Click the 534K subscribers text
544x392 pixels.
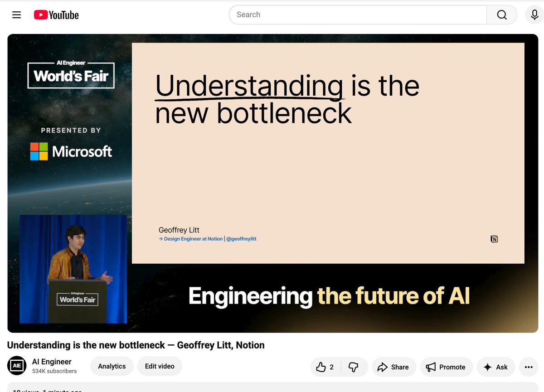(54, 371)
